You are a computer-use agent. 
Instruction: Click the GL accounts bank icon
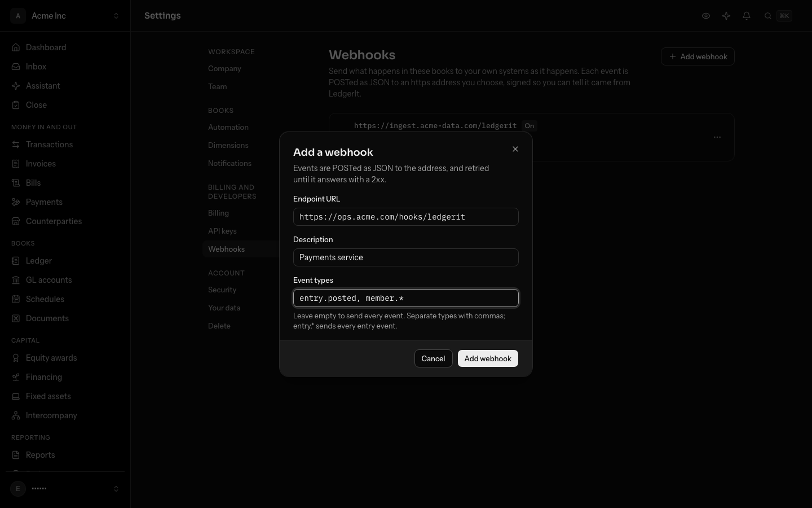click(16, 280)
